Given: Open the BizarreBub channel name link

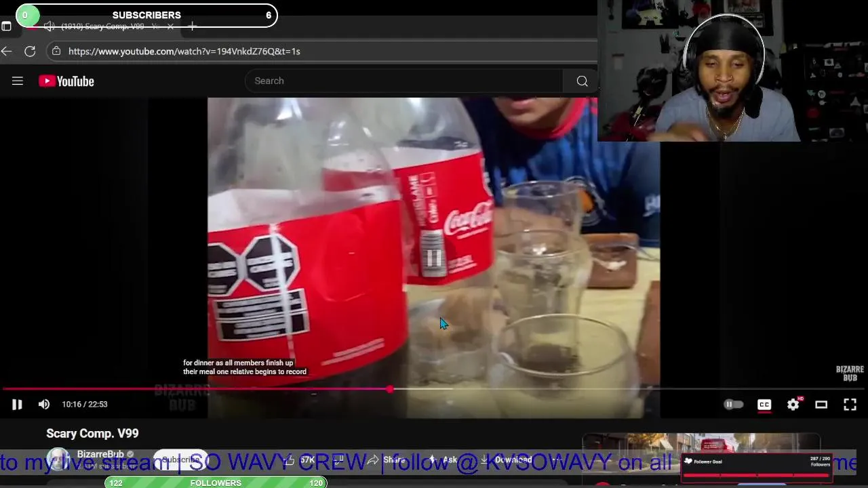Looking at the screenshot, I should 100,454.
